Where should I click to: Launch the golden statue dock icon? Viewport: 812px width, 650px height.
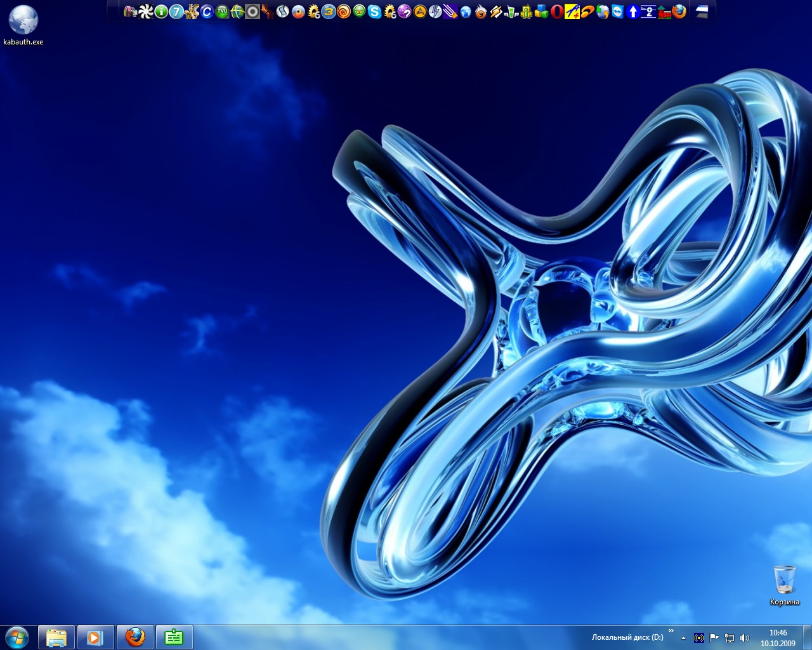pyautogui.click(x=192, y=11)
